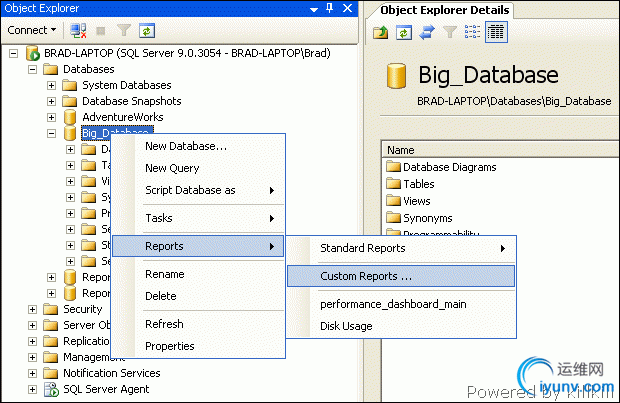Screen dimensions: 620x403
Task: Open the Connect dropdown button
Action: coord(32,30)
